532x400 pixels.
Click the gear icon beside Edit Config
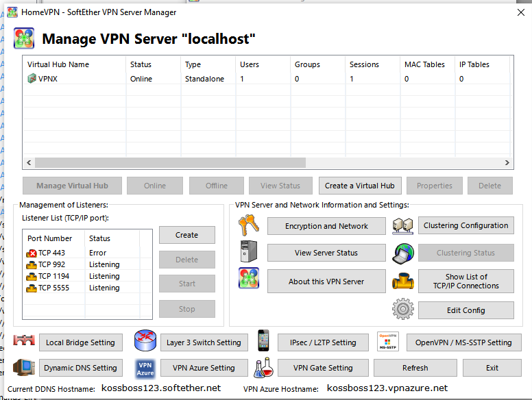tap(402, 309)
